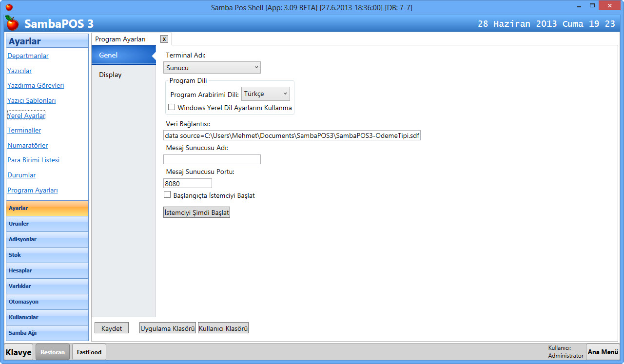624x364 pixels.
Task: Enable Windows Yerel Dil Ayarlarını Kullanma checkbox
Action: (x=172, y=107)
